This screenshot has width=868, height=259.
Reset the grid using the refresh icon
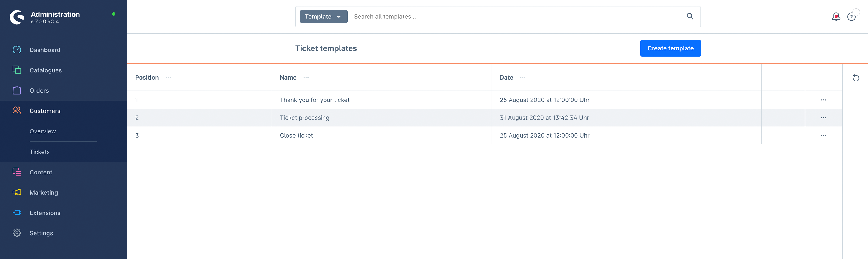coord(856,78)
